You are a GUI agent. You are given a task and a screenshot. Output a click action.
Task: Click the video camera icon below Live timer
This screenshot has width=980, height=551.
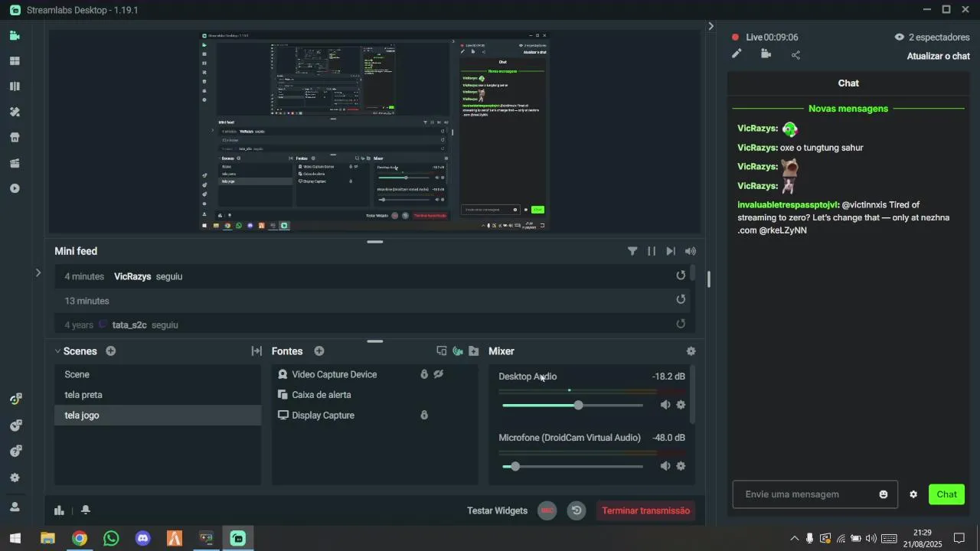click(766, 54)
